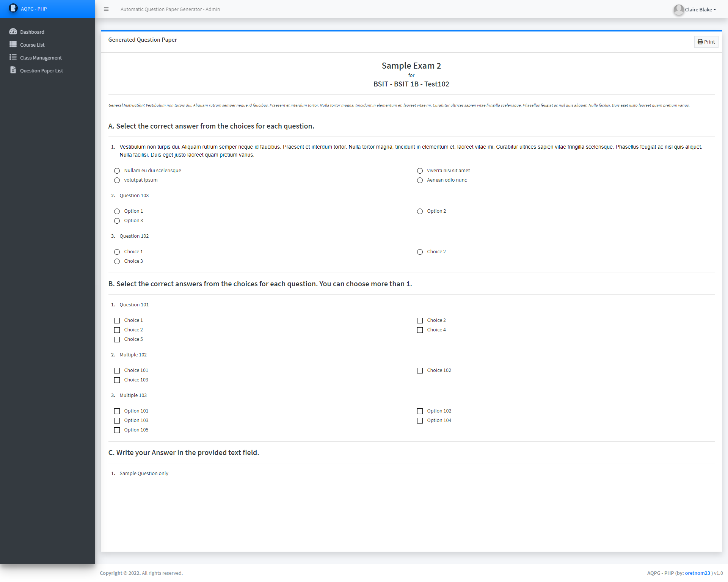Screen dimensions: 728x582
Task: Navigate to Class Management section
Action: (41, 58)
